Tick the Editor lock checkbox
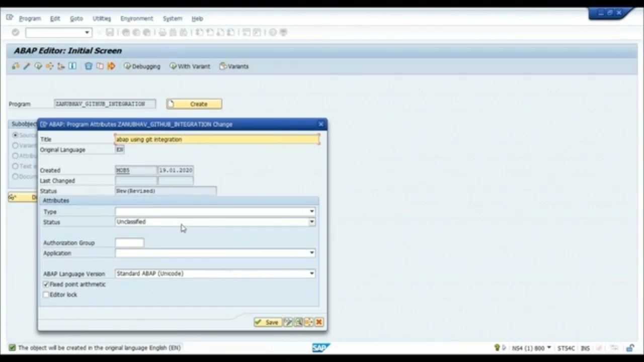This screenshot has height=362, width=644. pyautogui.click(x=46, y=295)
